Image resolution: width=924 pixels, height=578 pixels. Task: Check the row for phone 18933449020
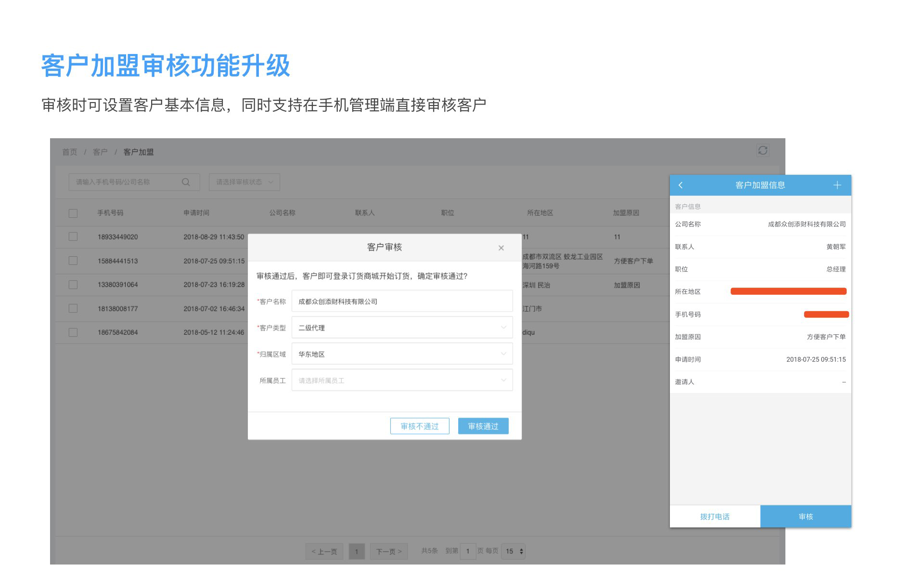73,237
